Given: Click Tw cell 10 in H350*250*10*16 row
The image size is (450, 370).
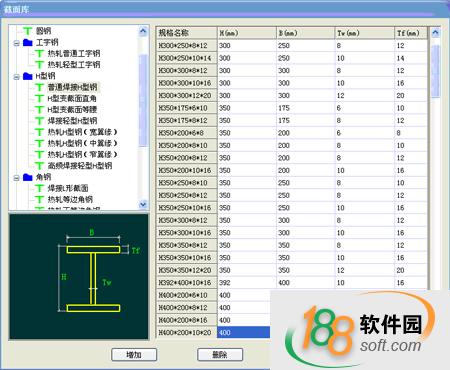Looking at the screenshot, I should [x=365, y=208].
